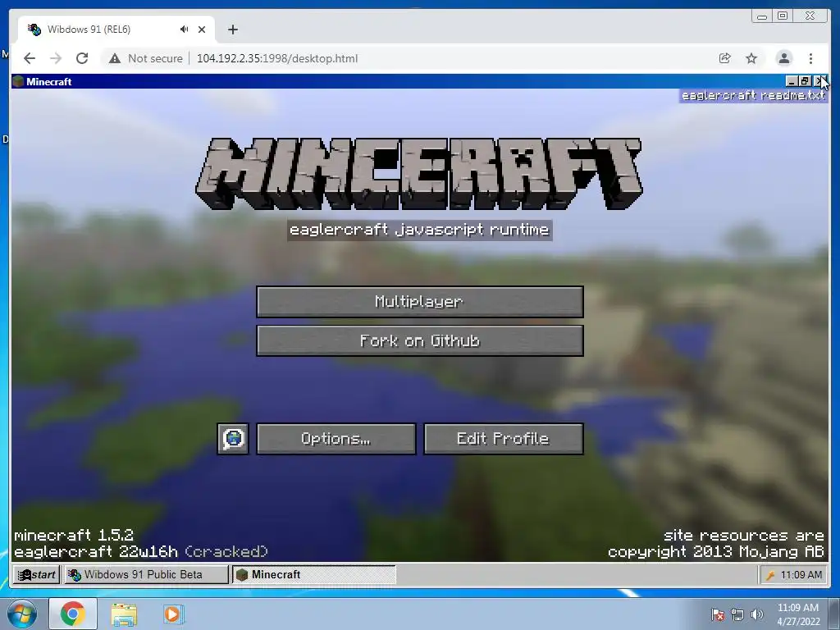
Task: Open the network tray icon
Action: pos(737,614)
